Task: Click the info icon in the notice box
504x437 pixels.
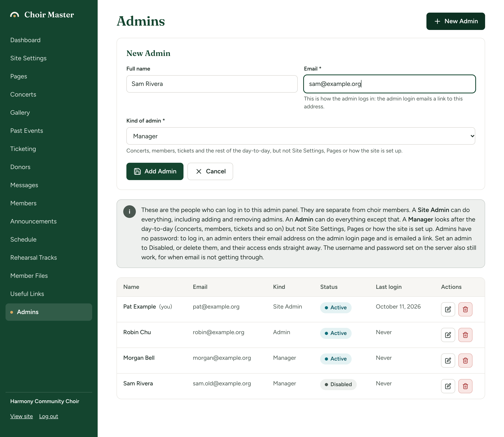Action: click(129, 211)
